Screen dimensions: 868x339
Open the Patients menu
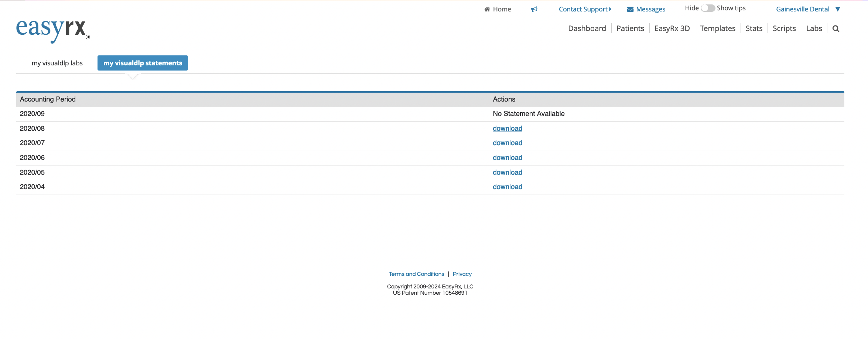coord(630,28)
